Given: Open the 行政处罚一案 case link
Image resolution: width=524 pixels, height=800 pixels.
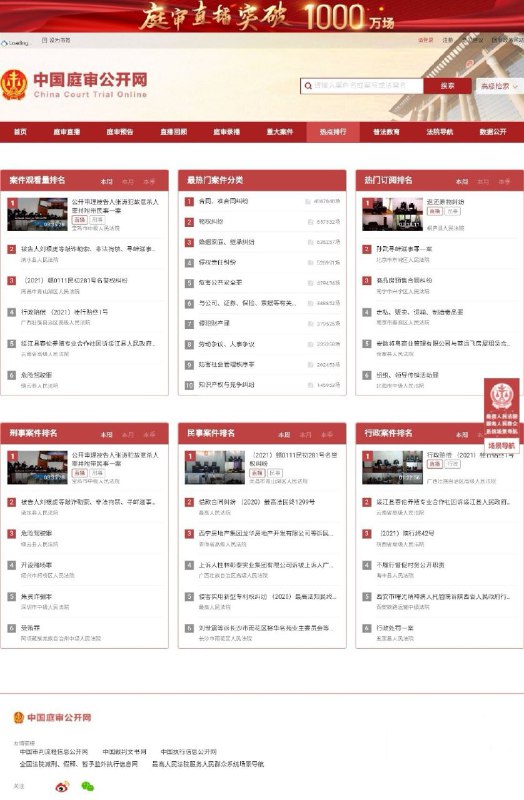Looking at the screenshot, I should pyautogui.click(x=395, y=628).
